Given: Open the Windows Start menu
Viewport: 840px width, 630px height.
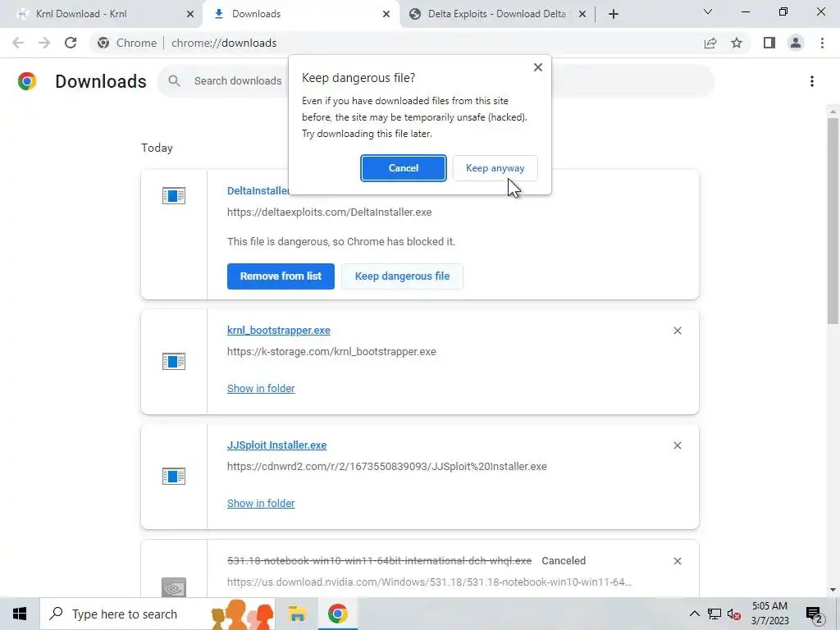Looking at the screenshot, I should click(20, 614).
